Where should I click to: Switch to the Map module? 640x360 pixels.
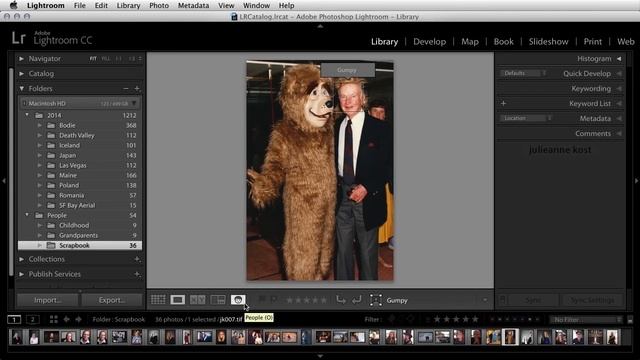click(470, 42)
